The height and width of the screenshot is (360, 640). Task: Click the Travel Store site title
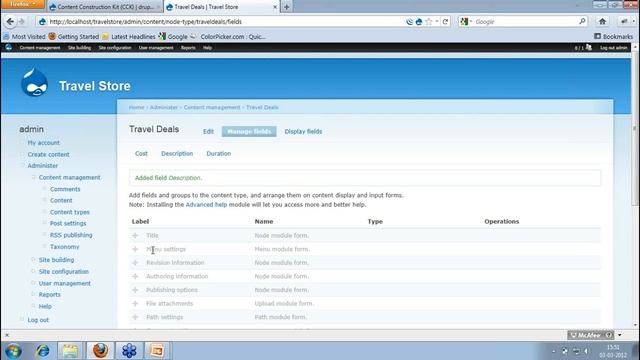tap(95, 86)
